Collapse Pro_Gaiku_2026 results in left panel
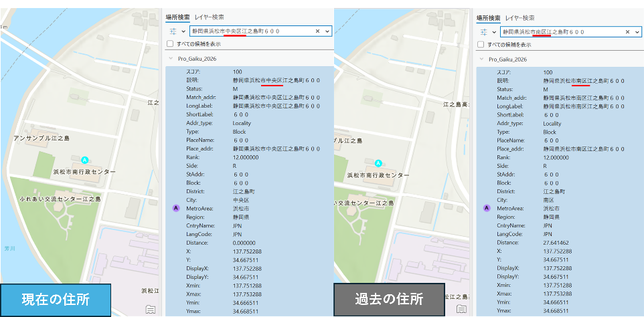 pyautogui.click(x=171, y=59)
